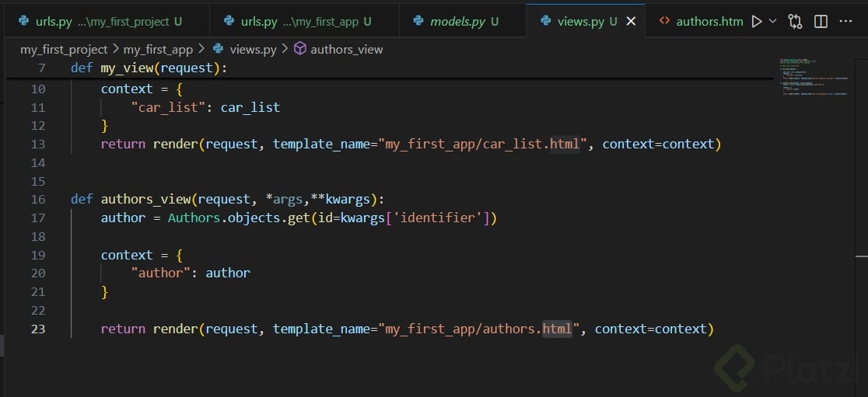Open the my_first_project breadcrumb folder
This screenshot has height=397, width=868.
(64, 49)
